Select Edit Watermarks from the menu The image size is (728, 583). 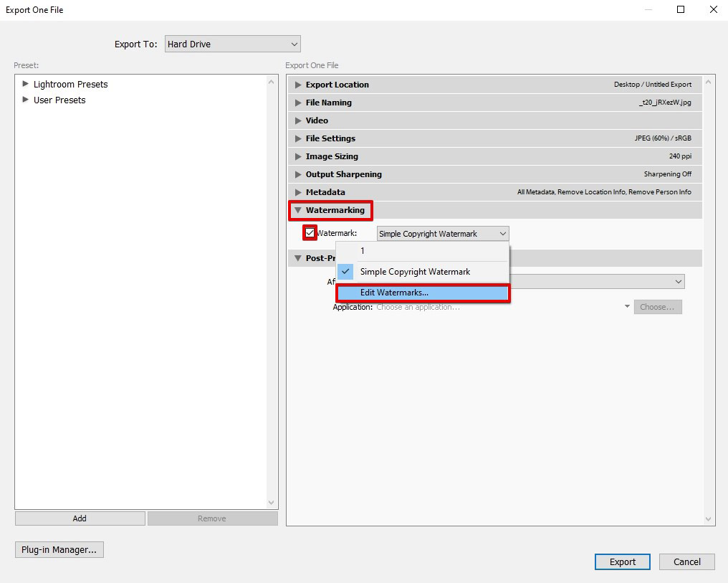(x=423, y=293)
